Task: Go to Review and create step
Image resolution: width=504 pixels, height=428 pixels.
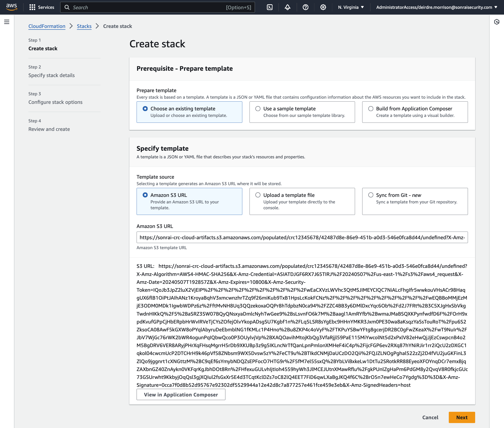Action: click(x=49, y=129)
